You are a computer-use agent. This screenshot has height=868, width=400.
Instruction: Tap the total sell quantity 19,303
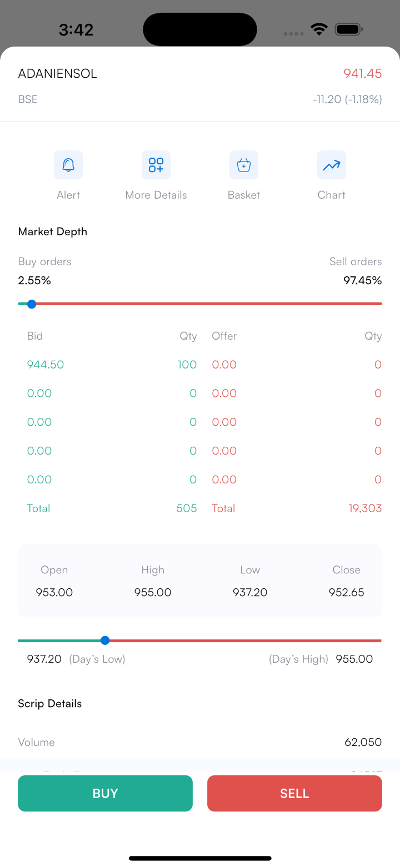tap(365, 508)
